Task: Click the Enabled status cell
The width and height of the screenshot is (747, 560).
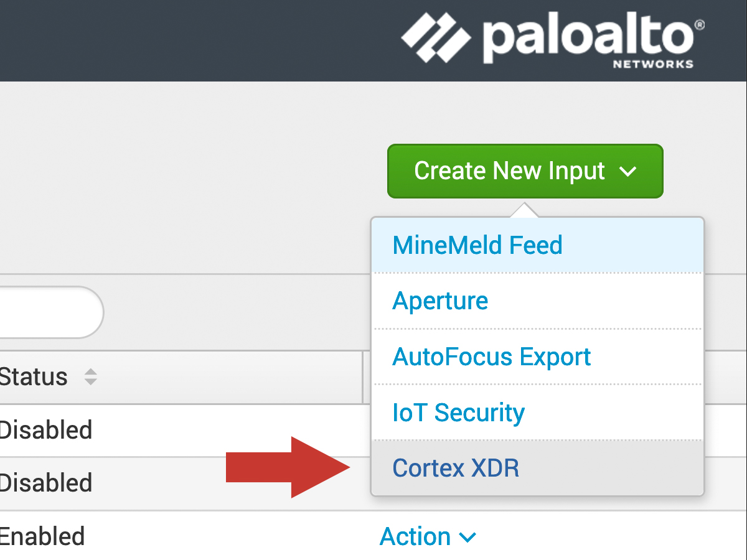Action: [42, 536]
